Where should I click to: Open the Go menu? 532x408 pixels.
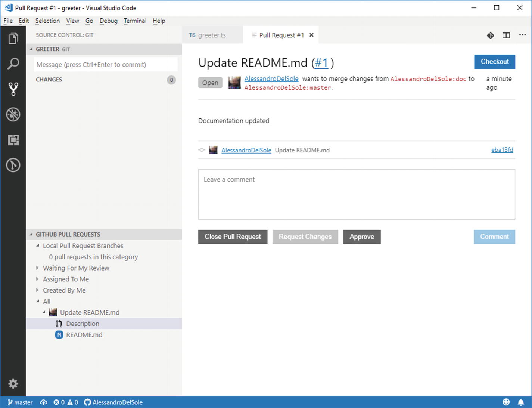click(89, 21)
